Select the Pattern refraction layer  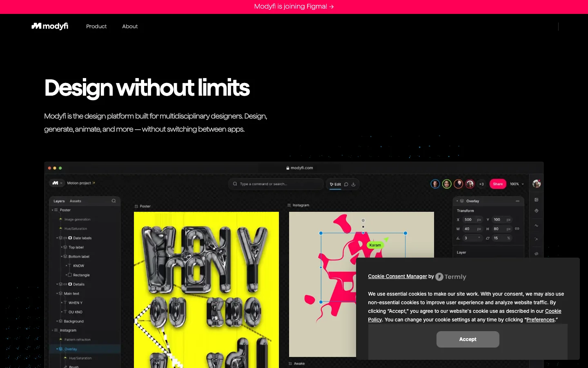click(77, 340)
